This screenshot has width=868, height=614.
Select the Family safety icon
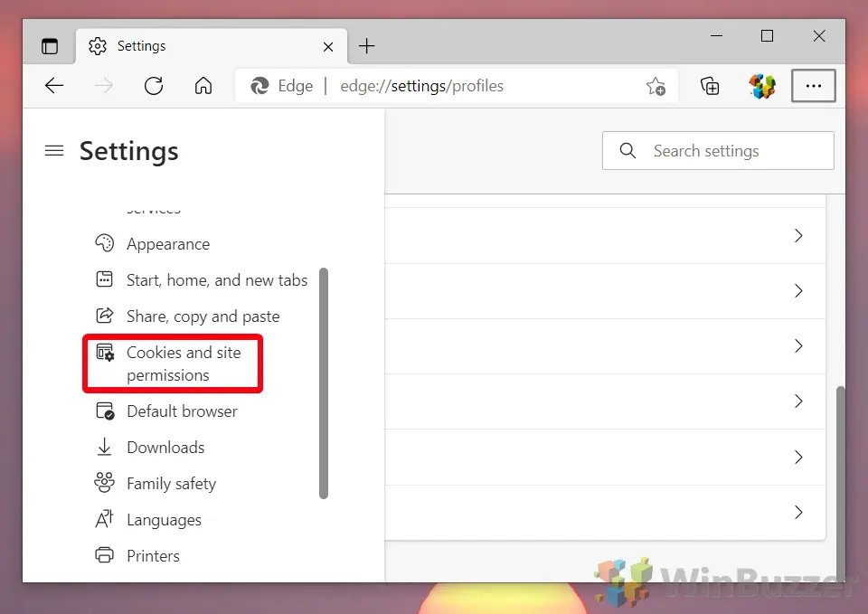[105, 483]
